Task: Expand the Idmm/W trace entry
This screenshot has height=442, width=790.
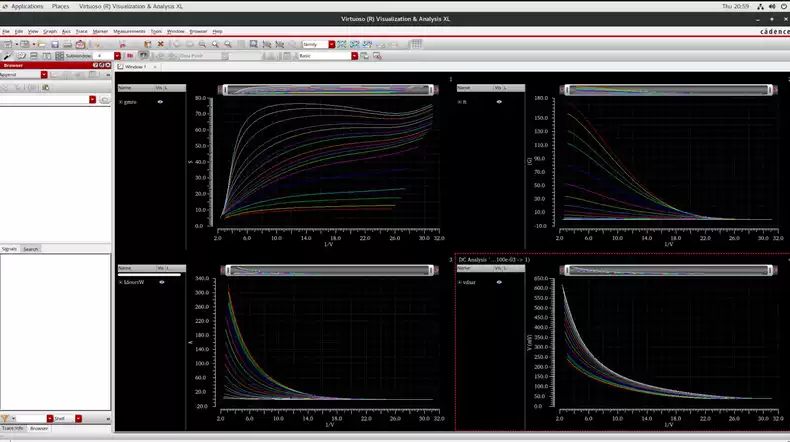Action: pos(121,282)
